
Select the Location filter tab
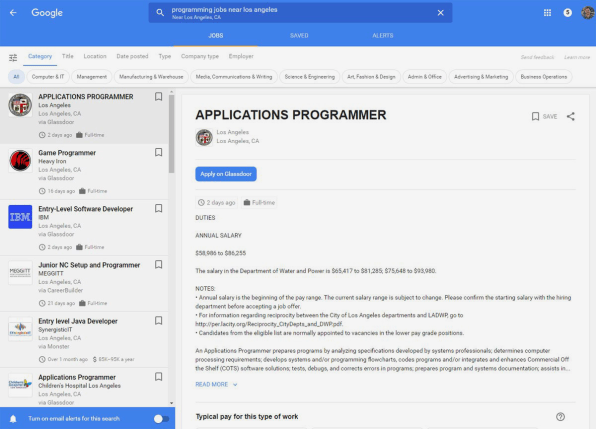tap(95, 56)
